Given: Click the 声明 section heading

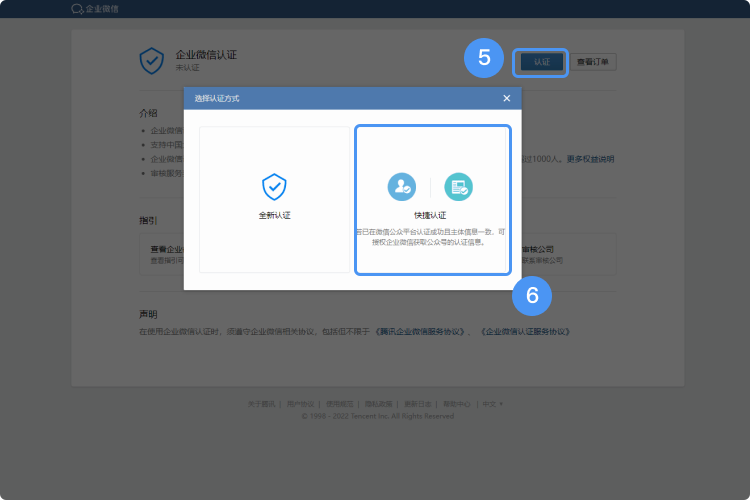Looking at the screenshot, I should [148, 314].
